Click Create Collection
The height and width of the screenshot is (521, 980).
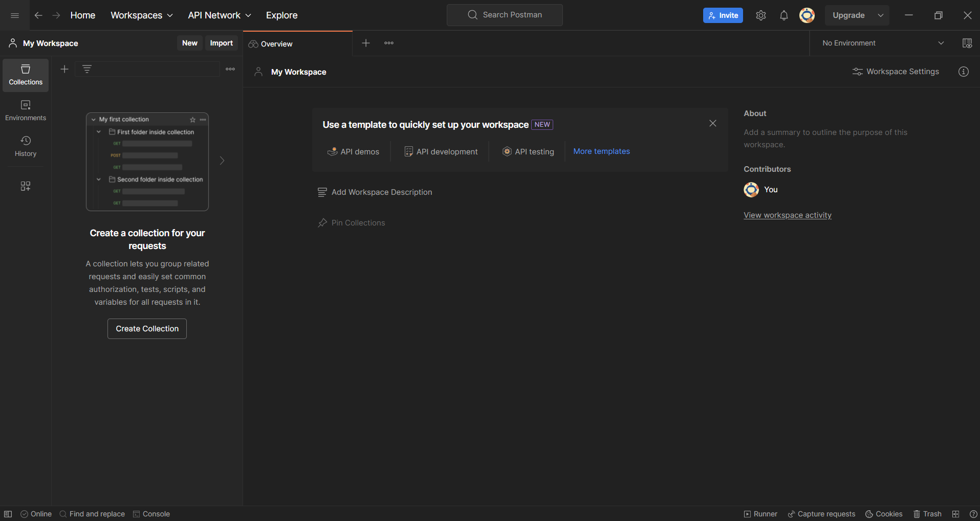(x=147, y=329)
